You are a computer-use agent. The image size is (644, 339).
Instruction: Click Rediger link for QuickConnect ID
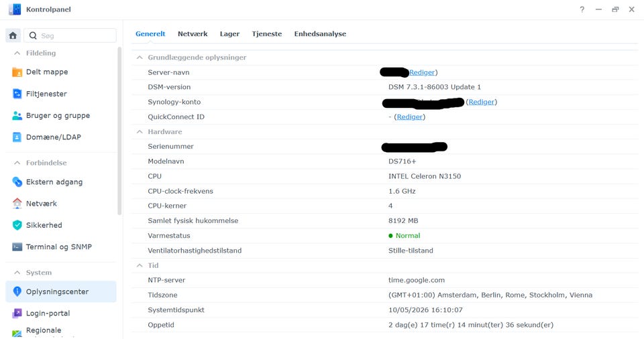pos(409,117)
